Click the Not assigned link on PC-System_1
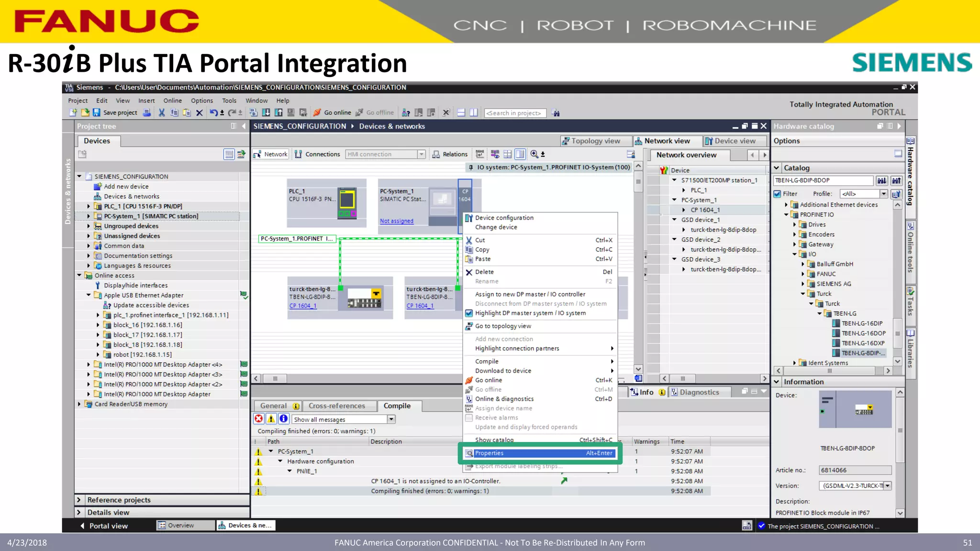 point(397,221)
